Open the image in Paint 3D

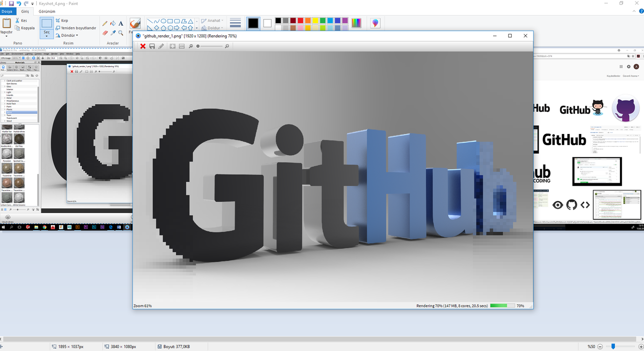(375, 23)
